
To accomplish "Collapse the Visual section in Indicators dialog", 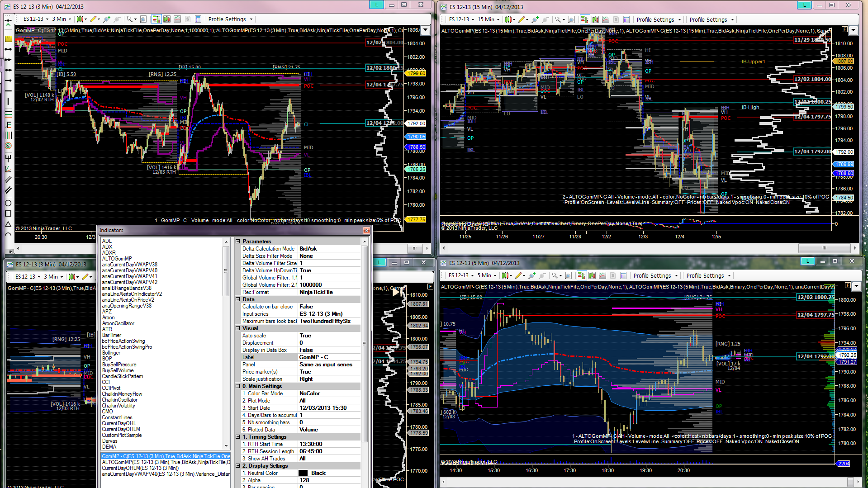I will click(x=237, y=328).
